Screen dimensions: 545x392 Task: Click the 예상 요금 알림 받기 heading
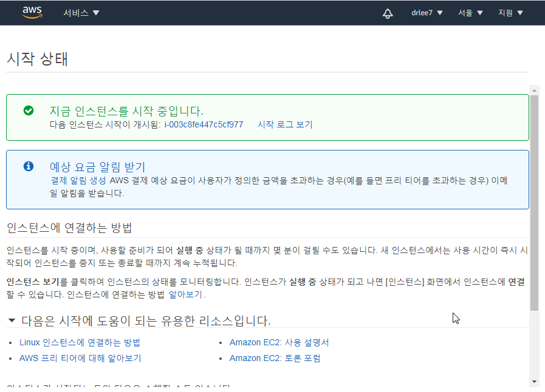click(x=97, y=167)
